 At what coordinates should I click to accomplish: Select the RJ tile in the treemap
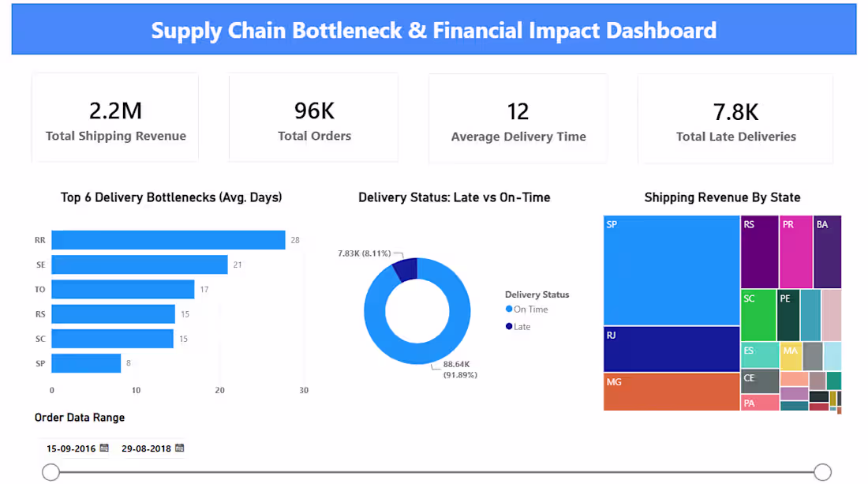(x=672, y=349)
